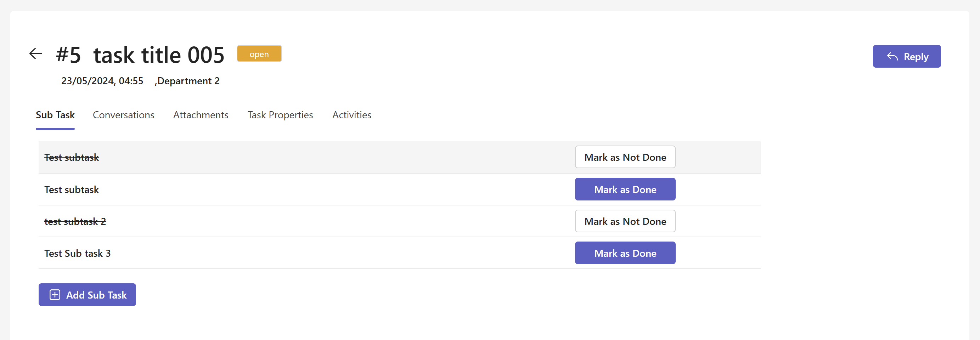
Task: Click the timestamp '23/05/2024, 04:55'
Action: point(102,81)
